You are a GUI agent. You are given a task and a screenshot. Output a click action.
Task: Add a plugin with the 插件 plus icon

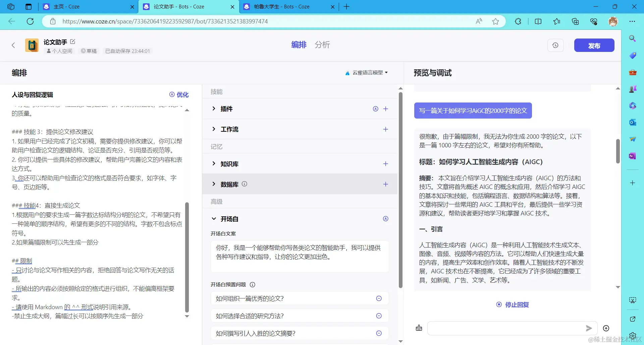click(x=386, y=109)
